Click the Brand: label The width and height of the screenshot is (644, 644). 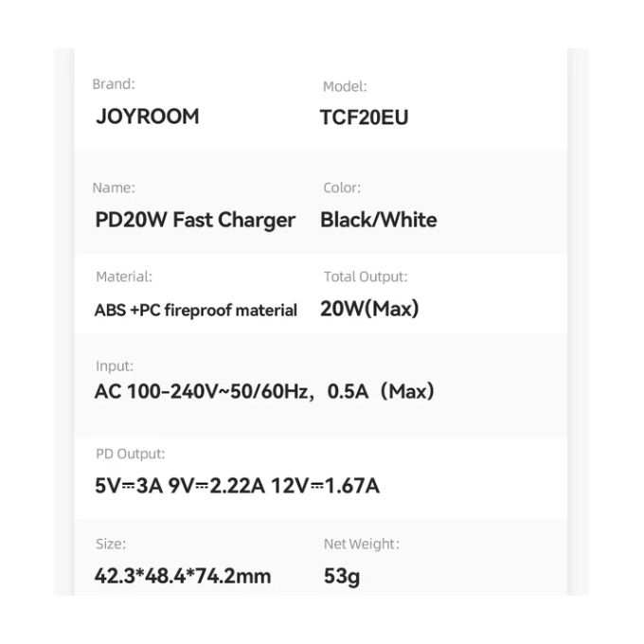(114, 84)
